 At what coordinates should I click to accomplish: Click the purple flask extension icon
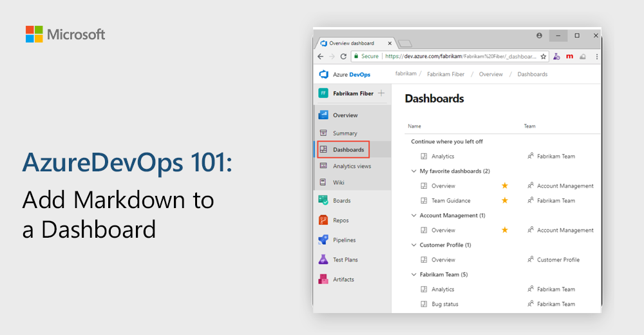pos(556,56)
